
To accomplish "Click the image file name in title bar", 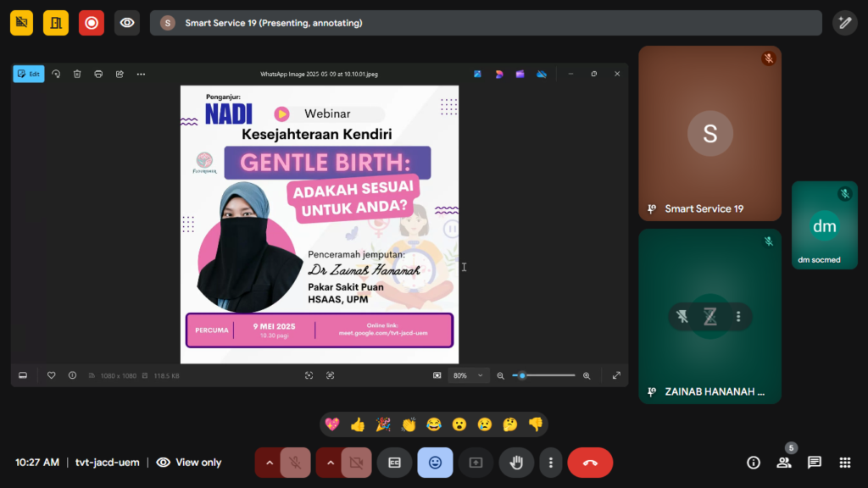I will (319, 75).
